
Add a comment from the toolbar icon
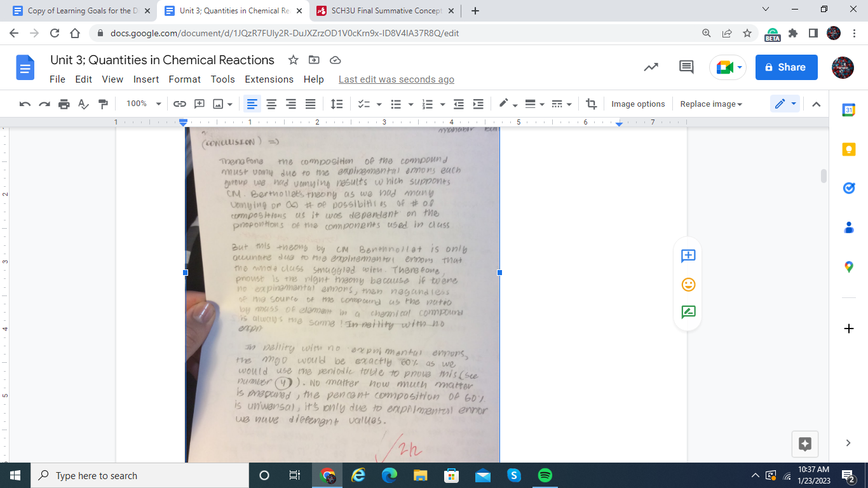coord(199,104)
